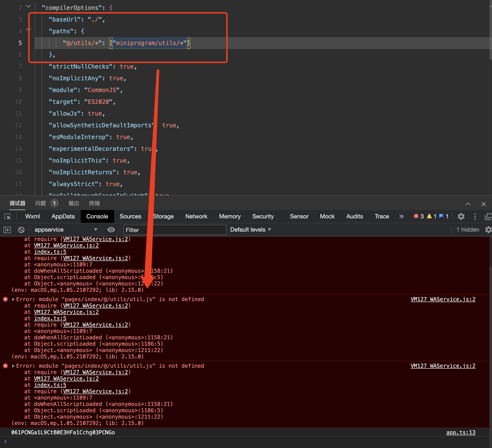
Task: Select the inspect element picker icon
Action: [x=8, y=217]
